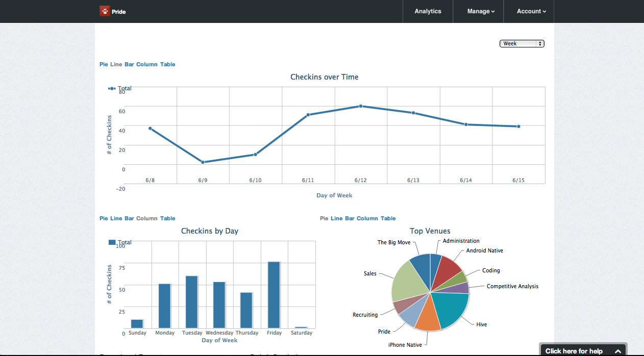644x356 pixels.
Task: Click the 6/15 data point on the line
Action: tap(518, 126)
